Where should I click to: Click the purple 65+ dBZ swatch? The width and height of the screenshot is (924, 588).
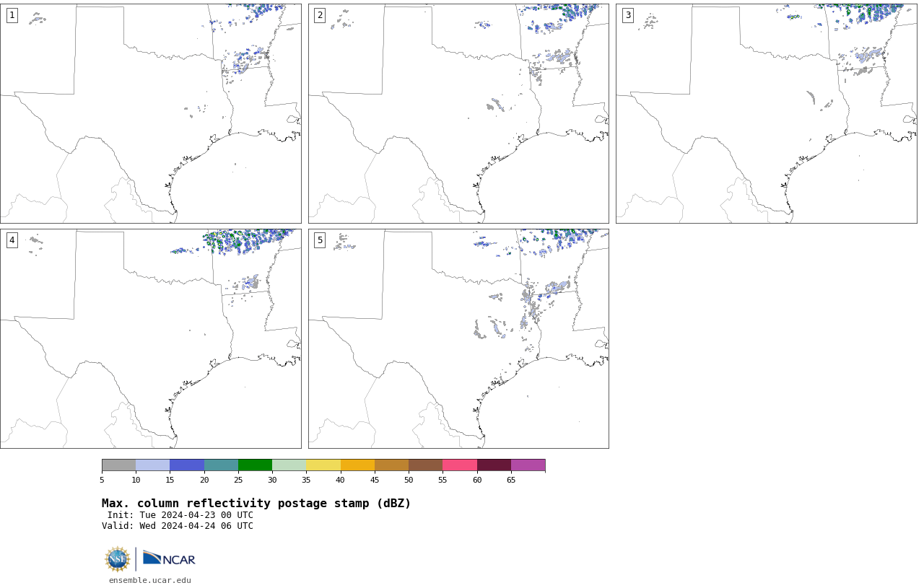(528, 465)
